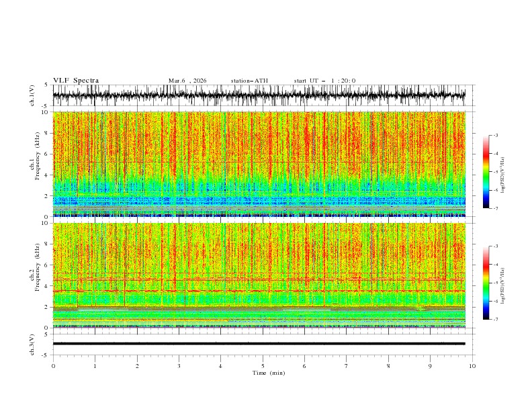Click time axis tick label "7"
532x411 pixels.
coord(347,366)
